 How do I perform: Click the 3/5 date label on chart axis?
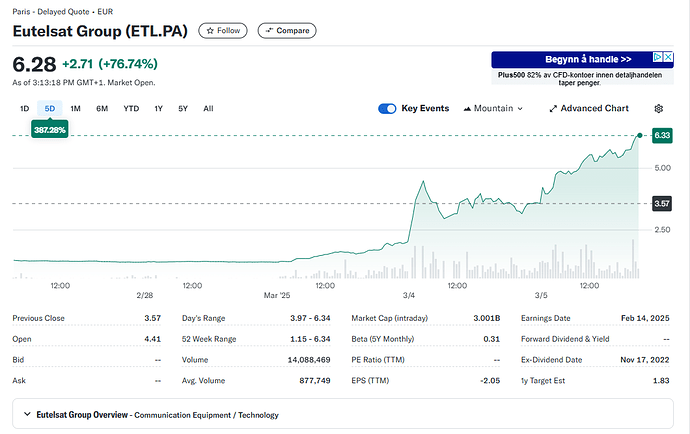tap(541, 295)
